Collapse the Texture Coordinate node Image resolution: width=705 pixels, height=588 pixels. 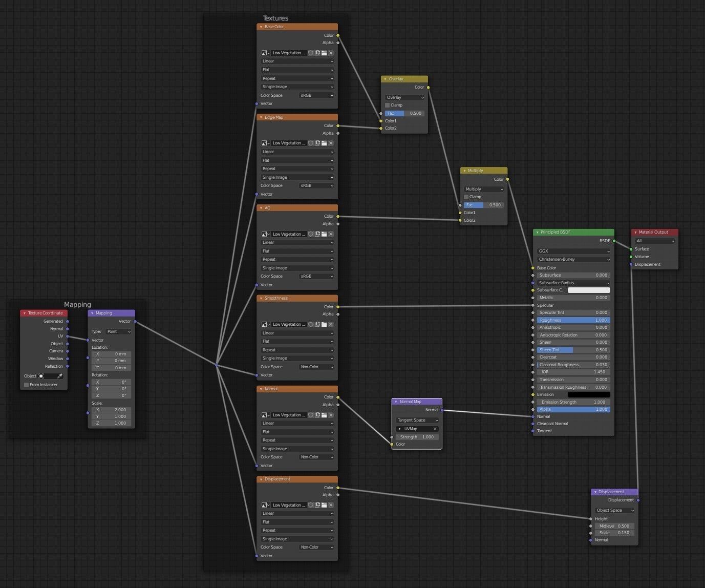click(25, 313)
